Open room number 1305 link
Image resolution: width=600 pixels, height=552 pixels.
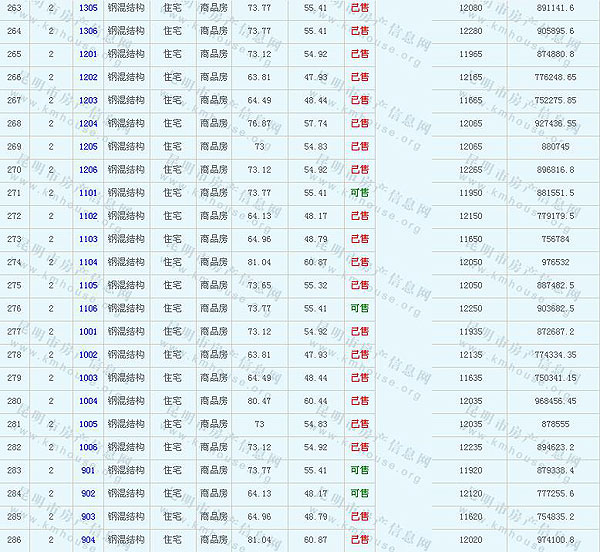click(x=88, y=7)
